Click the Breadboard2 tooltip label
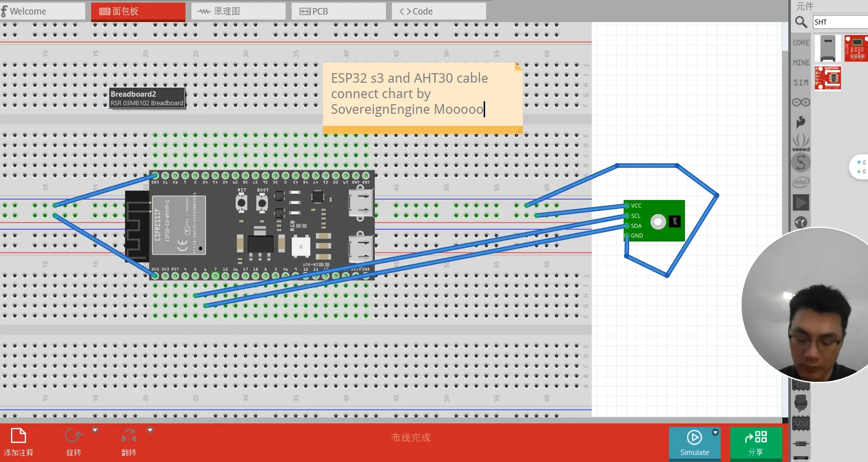The height and width of the screenshot is (462, 868). [x=147, y=98]
